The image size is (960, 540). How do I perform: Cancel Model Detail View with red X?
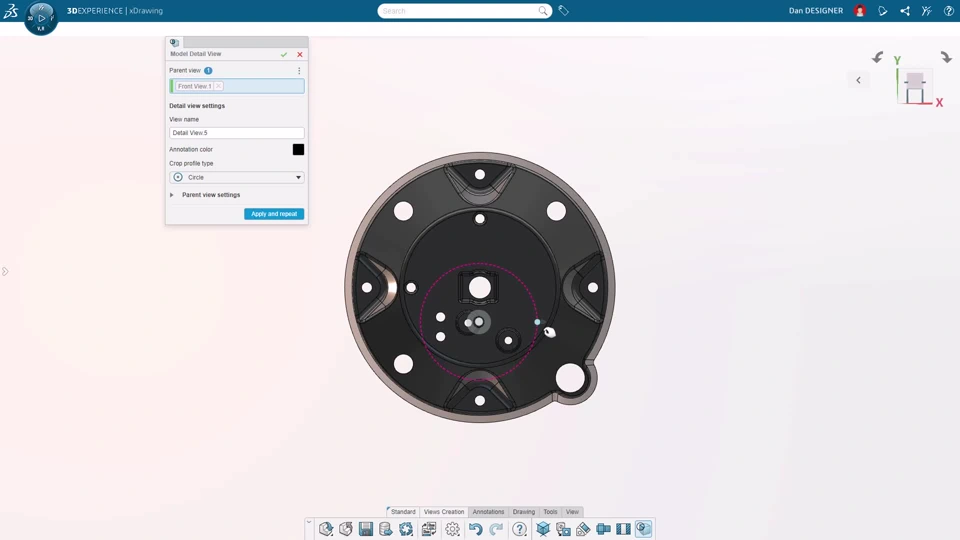300,54
